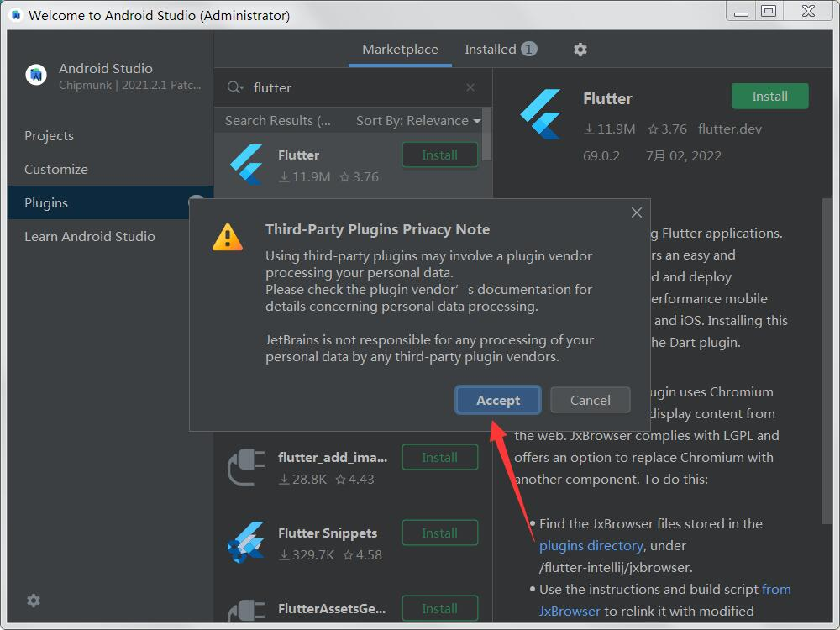Click the yellow warning triangle icon

228,237
